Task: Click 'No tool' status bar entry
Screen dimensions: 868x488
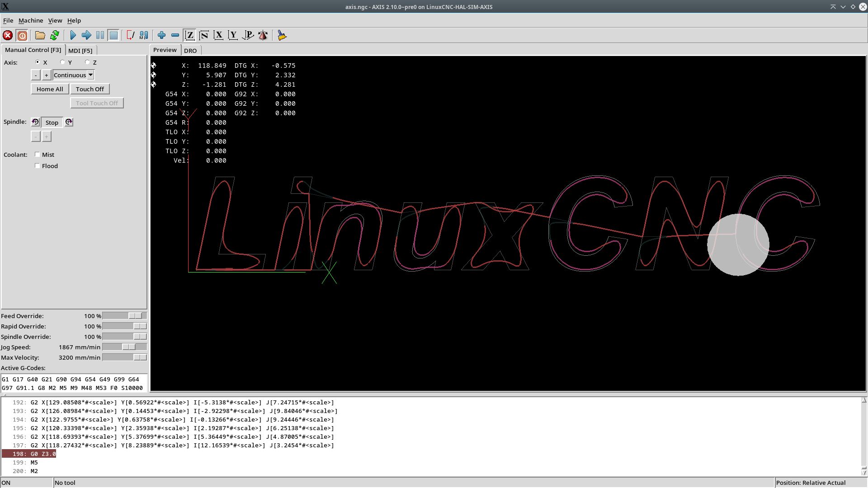Action: tap(65, 483)
